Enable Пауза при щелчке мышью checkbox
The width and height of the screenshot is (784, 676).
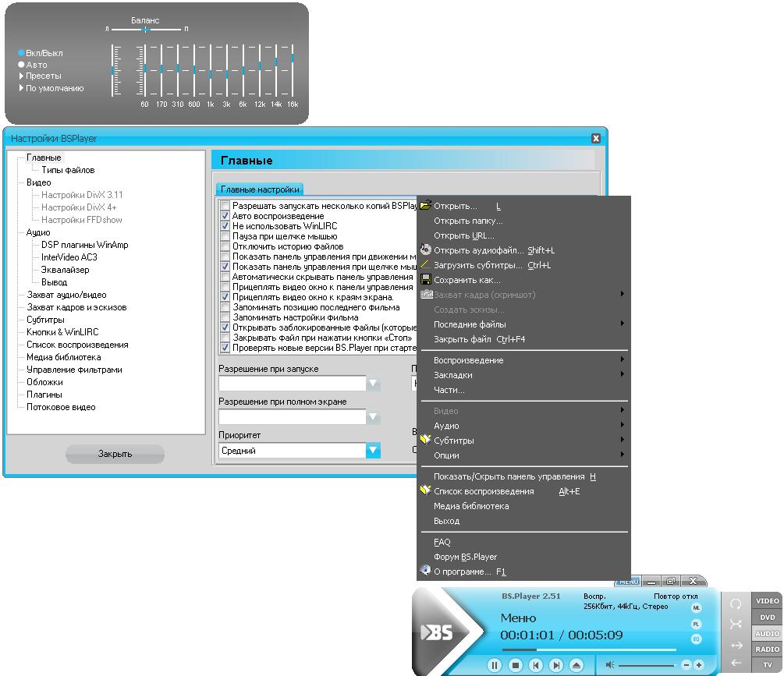[225, 236]
